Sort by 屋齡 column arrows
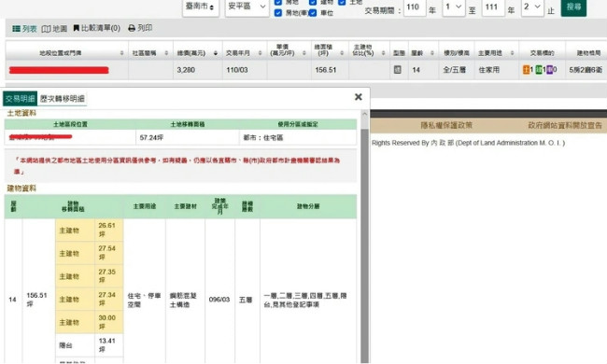 (x=432, y=52)
